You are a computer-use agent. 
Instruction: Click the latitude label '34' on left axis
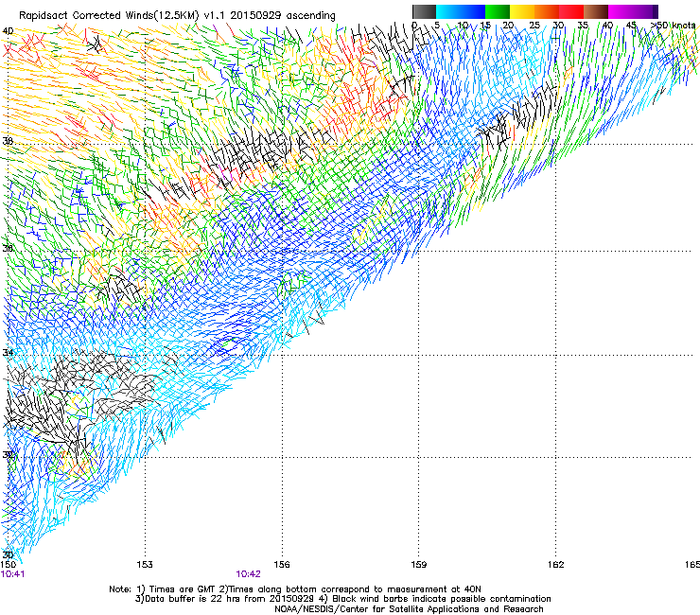[8, 352]
